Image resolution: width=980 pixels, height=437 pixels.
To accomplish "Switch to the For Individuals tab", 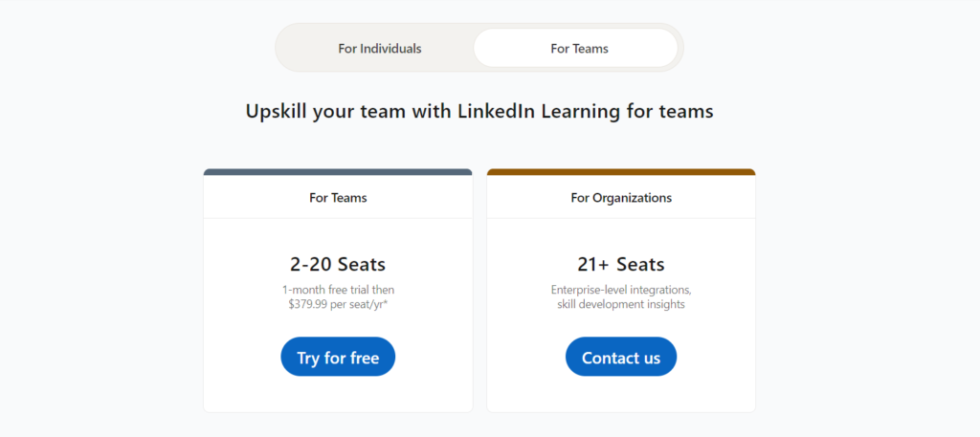I will point(379,48).
